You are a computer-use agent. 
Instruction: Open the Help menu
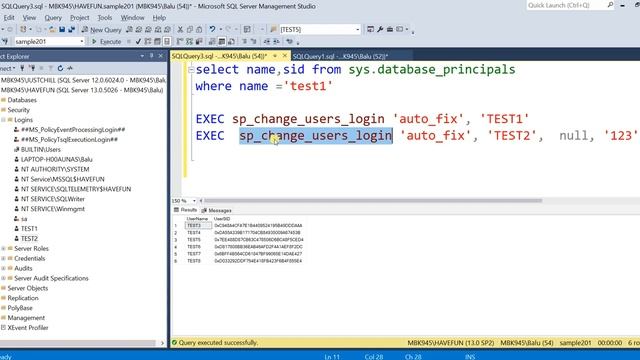(x=159, y=18)
